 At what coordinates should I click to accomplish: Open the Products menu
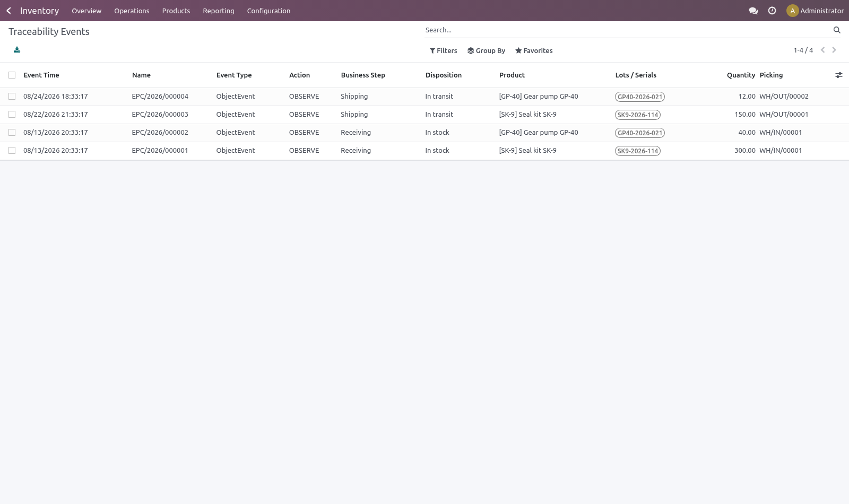(176, 11)
